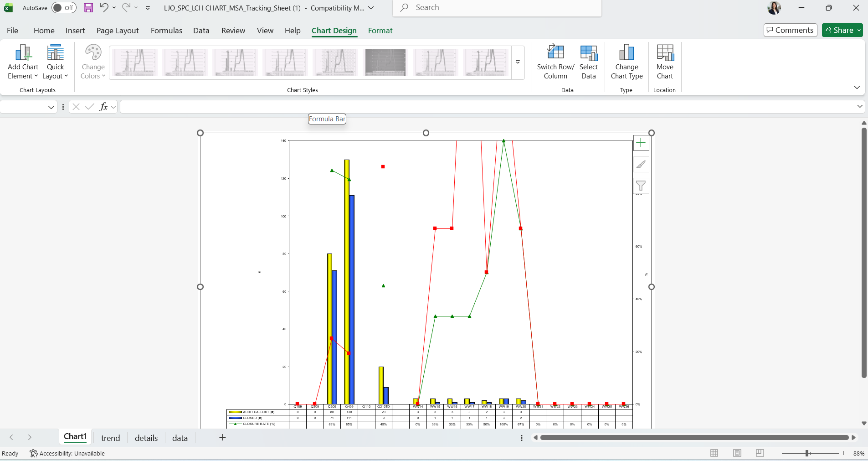The height and width of the screenshot is (461, 868).
Task: Click zoom out minus button
Action: click(x=777, y=453)
